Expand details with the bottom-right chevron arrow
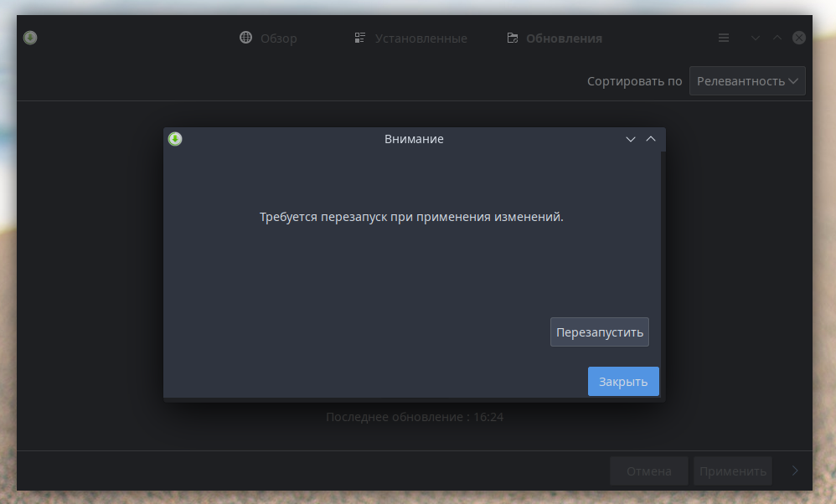Screen dimensions: 836x504 point(795,471)
